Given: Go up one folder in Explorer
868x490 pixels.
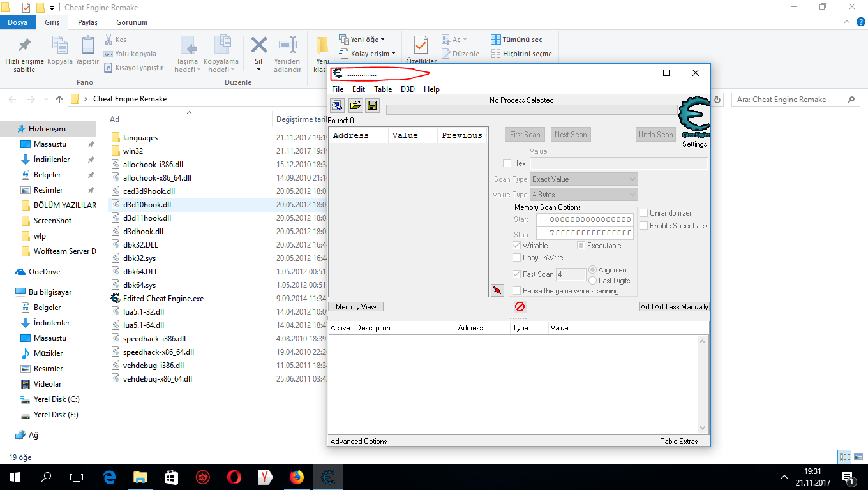Looking at the screenshot, I should click(x=59, y=100).
